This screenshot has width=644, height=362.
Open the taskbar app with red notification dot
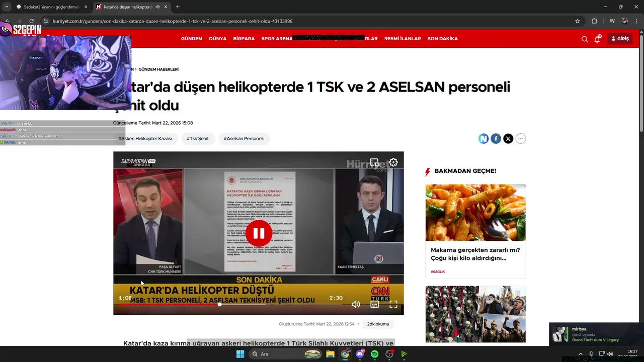389,354
